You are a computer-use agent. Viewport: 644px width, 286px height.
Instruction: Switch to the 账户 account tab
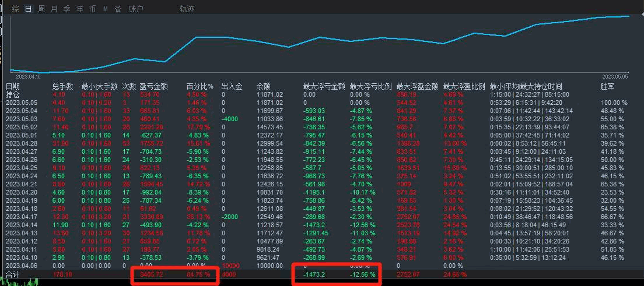(x=136, y=9)
